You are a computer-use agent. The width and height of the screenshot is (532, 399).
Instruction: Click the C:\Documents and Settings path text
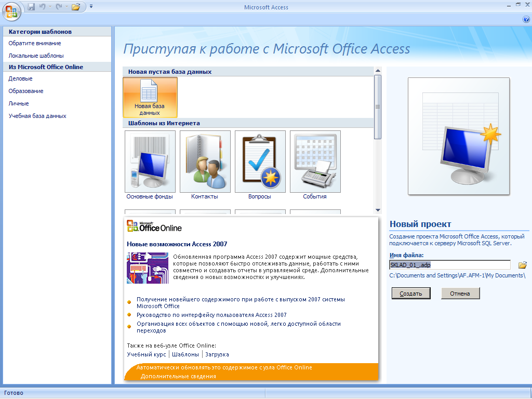click(457, 275)
